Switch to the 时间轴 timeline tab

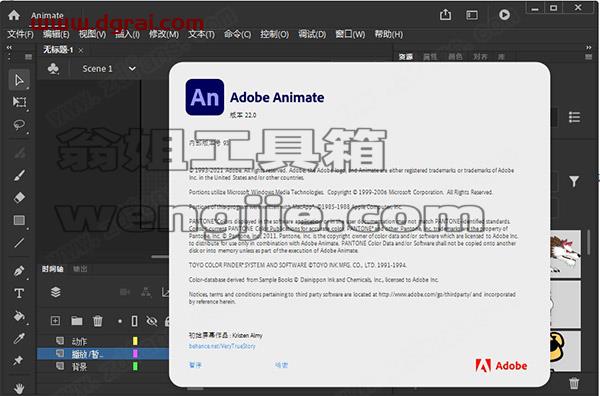(x=52, y=269)
